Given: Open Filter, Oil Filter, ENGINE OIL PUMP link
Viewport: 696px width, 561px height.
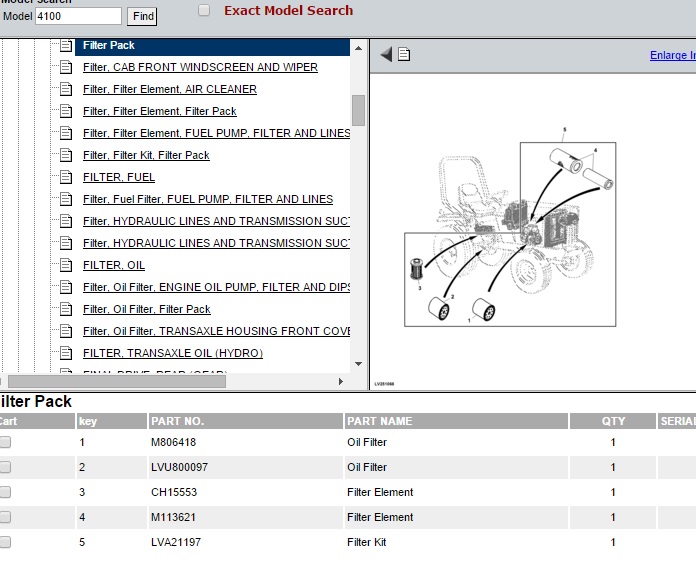Looking at the screenshot, I should [x=216, y=288].
